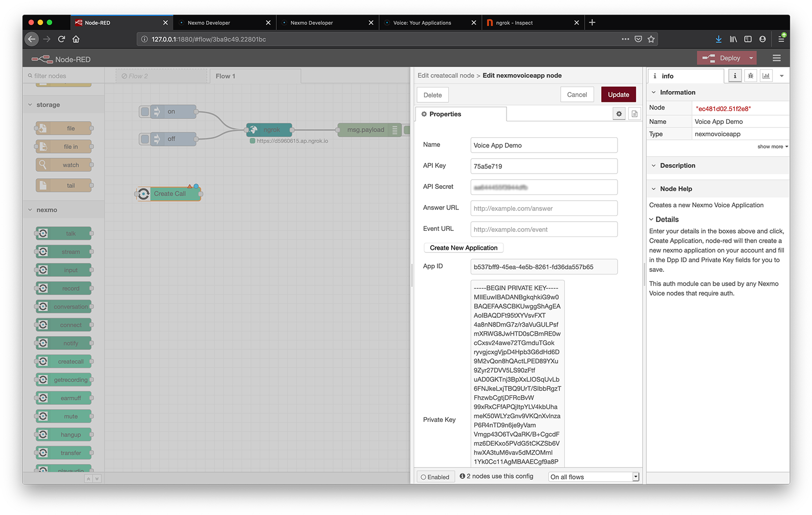Reload the page with refresh icon
812x515 pixels.
point(61,39)
